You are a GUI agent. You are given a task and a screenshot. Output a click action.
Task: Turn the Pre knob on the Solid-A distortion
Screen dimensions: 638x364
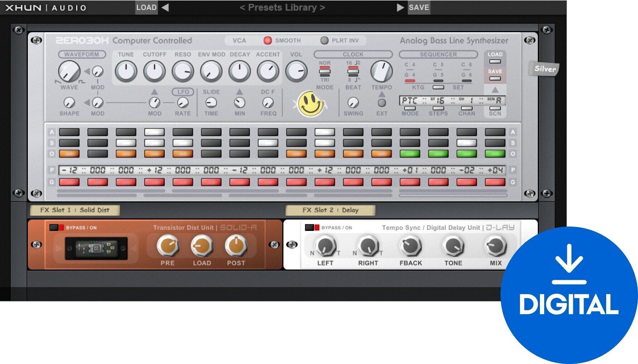tap(168, 246)
